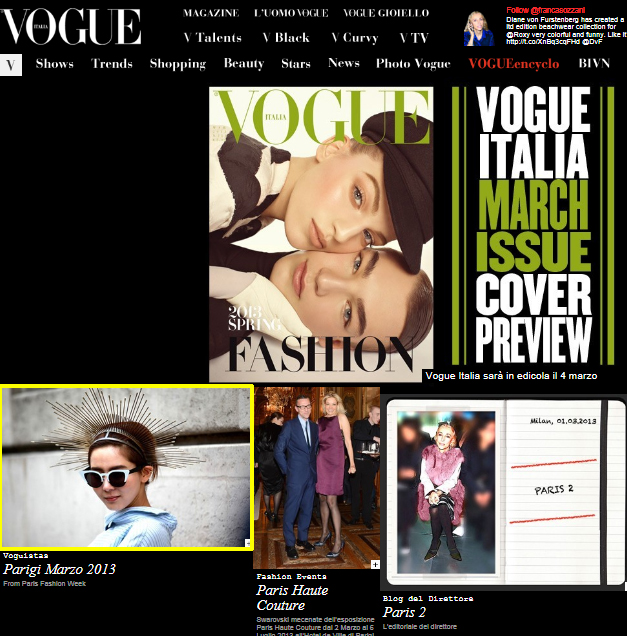Open the director's notebook blog image

pos(503,492)
